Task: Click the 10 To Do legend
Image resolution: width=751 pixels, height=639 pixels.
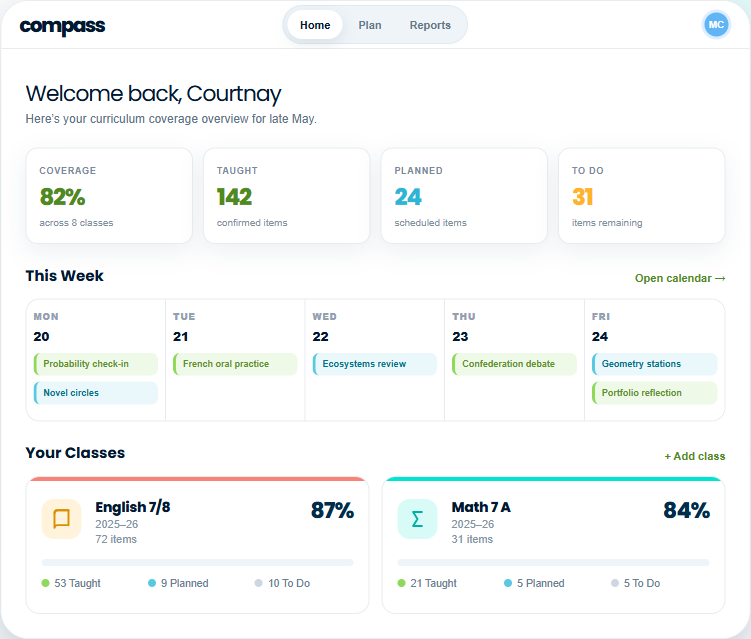Action: tap(282, 583)
